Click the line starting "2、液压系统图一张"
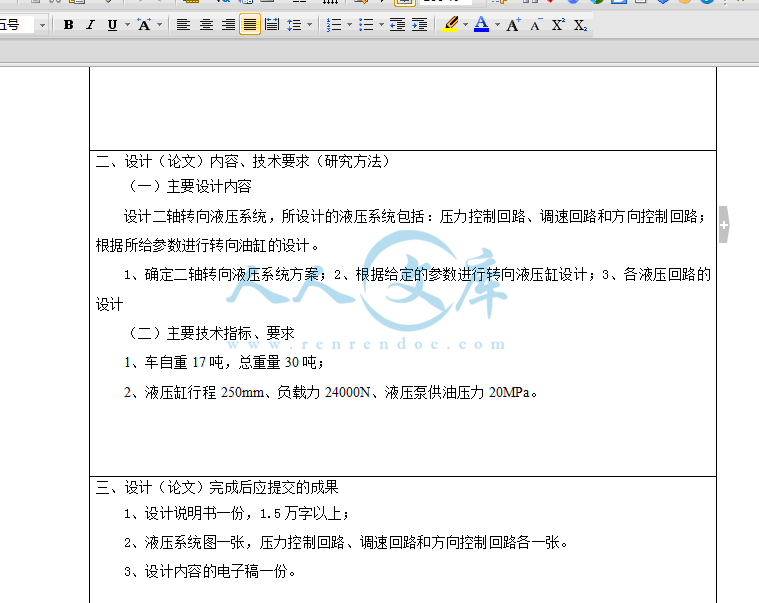 click(x=346, y=542)
